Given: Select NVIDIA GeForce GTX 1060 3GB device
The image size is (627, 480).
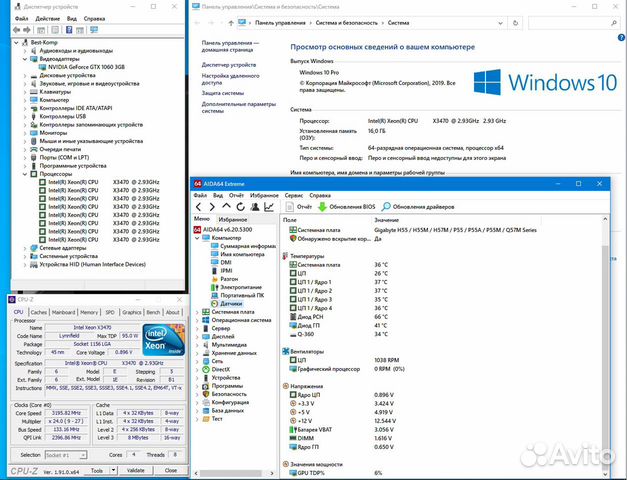Looking at the screenshot, I should tap(82, 67).
